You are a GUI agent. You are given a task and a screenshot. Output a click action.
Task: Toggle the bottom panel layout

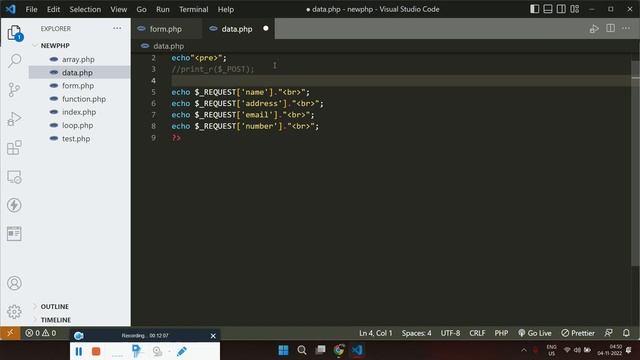coord(548,9)
